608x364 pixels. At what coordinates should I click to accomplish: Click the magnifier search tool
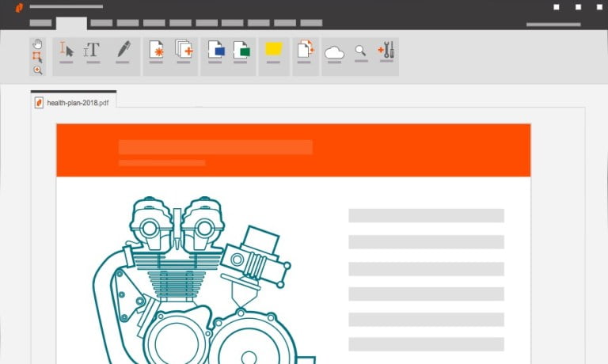pyautogui.click(x=360, y=51)
